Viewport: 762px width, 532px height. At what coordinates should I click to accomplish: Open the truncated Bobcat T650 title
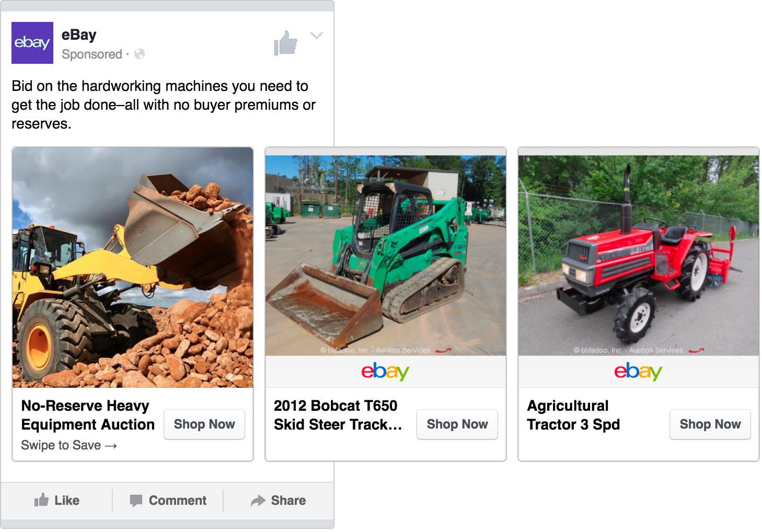[x=338, y=415]
